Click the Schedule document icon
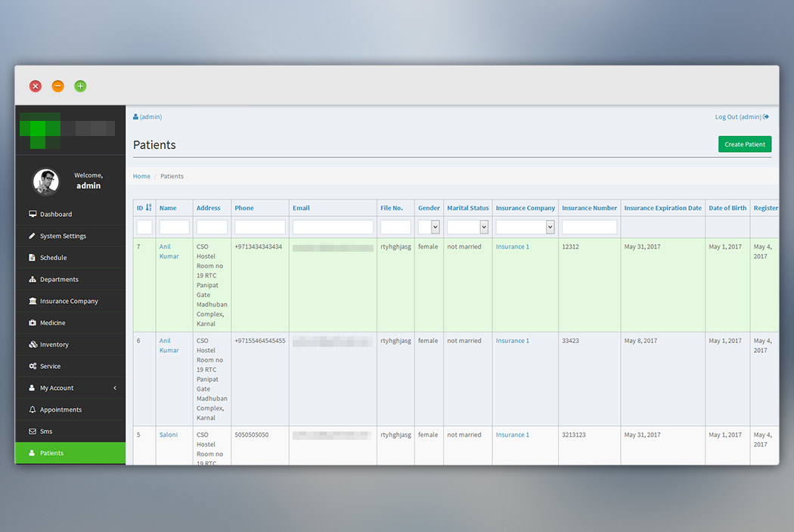The height and width of the screenshot is (532, 794). click(x=33, y=257)
